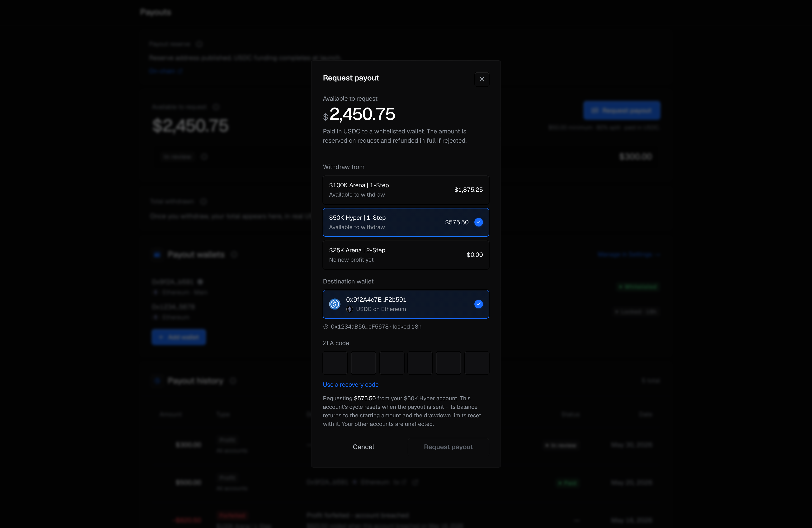Click the No new profit yet text
The width and height of the screenshot is (812, 528).
tap(351, 259)
